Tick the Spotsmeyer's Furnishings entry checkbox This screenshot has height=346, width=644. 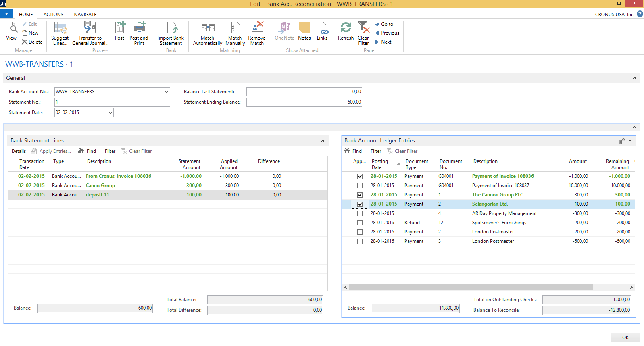click(360, 223)
